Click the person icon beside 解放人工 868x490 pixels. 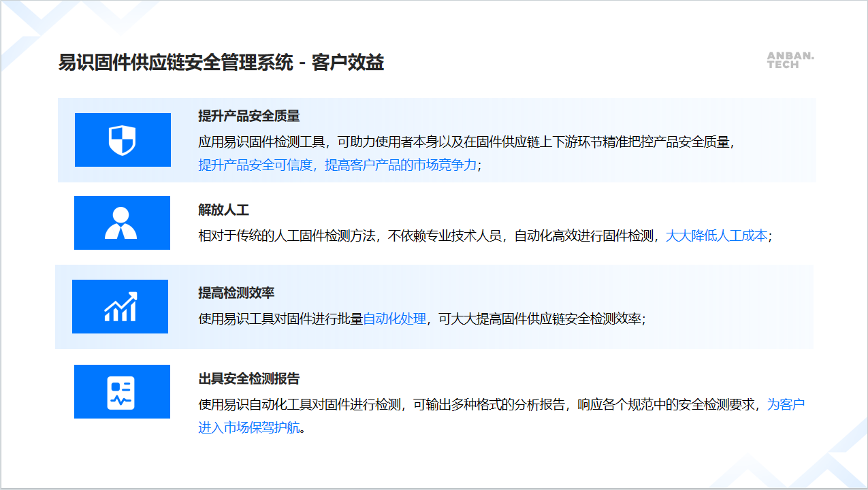click(x=121, y=223)
